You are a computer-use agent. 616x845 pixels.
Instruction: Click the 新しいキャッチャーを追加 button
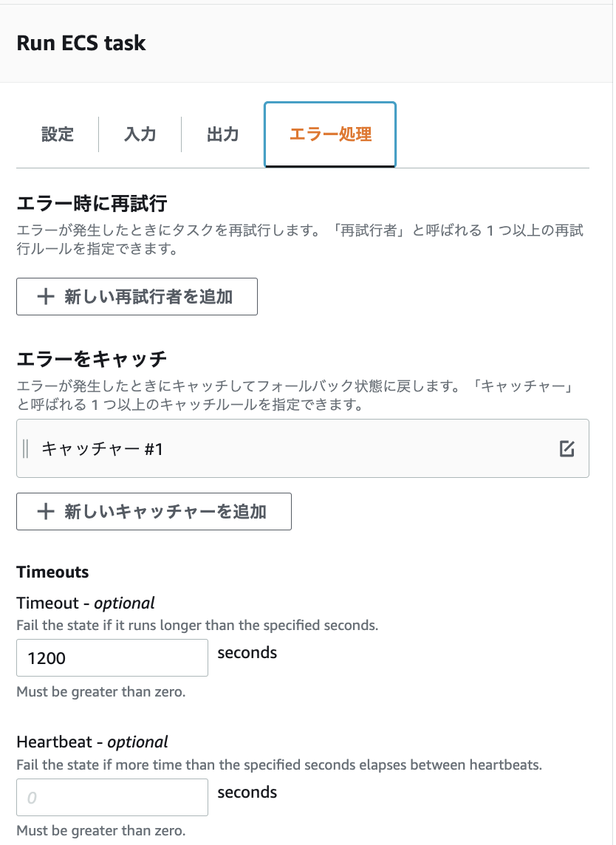(154, 511)
